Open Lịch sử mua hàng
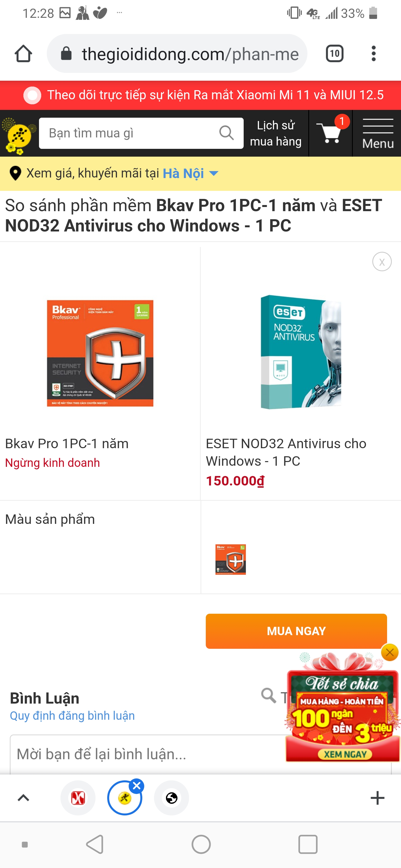The height and width of the screenshot is (868, 401). point(275,133)
